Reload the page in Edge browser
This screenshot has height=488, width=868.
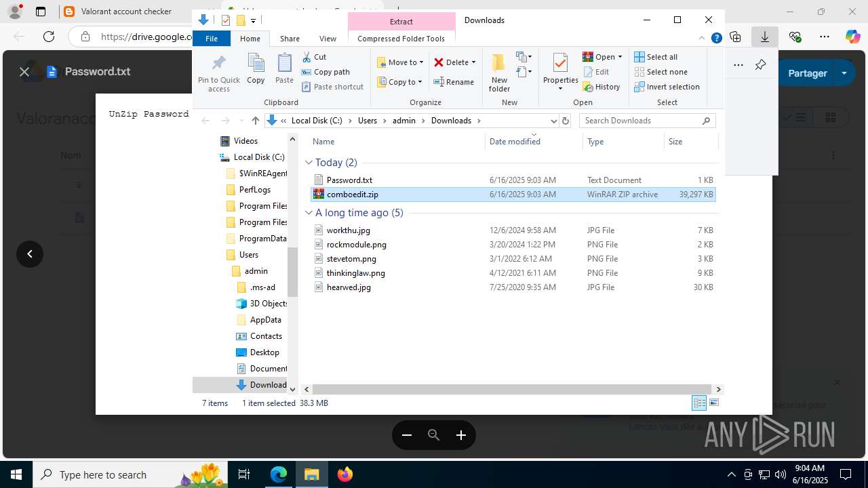point(49,37)
